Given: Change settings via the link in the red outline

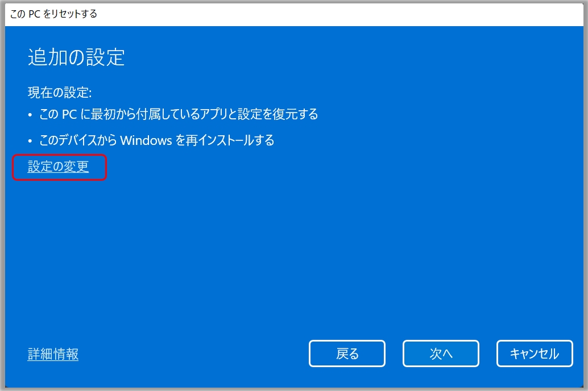Looking at the screenshot, I should (x=58, y=167).
